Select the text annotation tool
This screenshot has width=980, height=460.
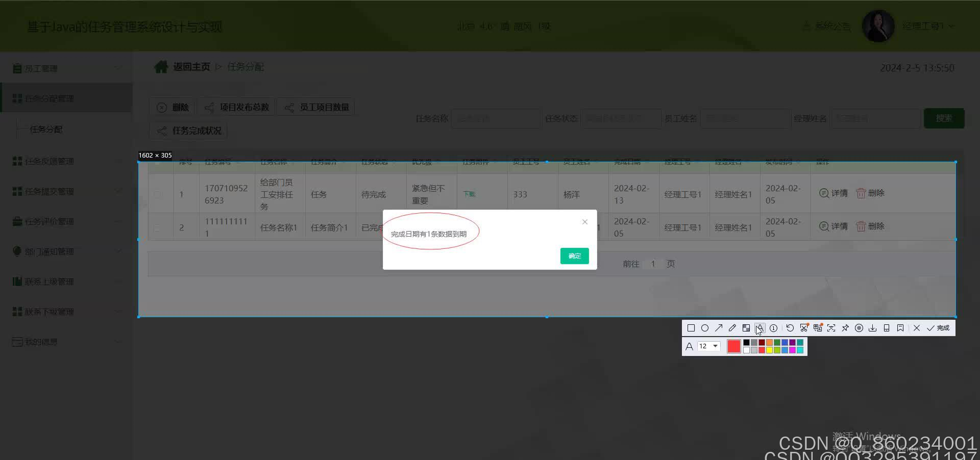coord(760,328)
